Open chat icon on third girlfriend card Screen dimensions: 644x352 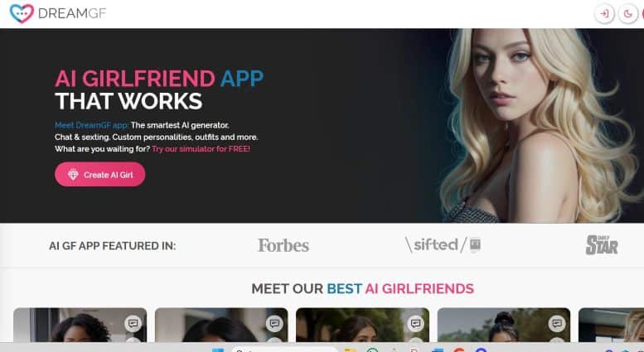coord(415,324)
